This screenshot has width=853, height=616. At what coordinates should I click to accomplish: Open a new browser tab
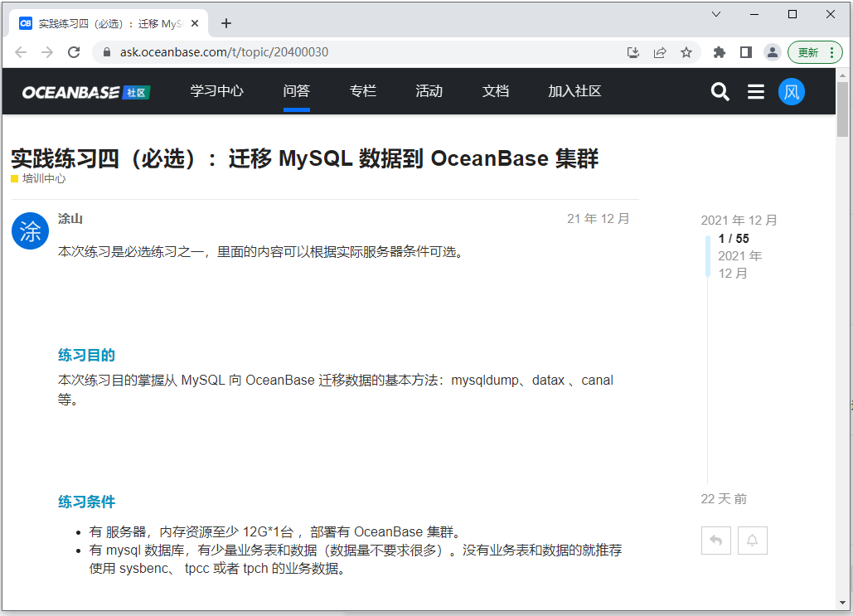coord(226,23)
